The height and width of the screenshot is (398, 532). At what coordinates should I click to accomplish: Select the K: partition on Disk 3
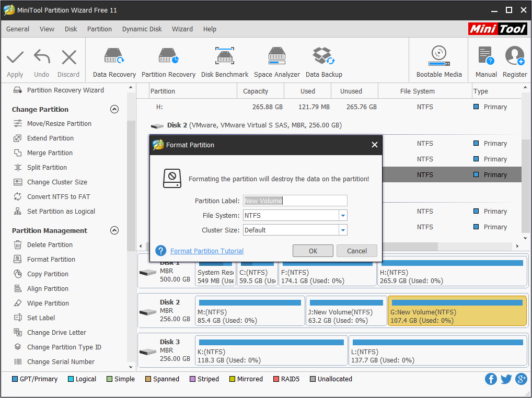click(271, 350)
